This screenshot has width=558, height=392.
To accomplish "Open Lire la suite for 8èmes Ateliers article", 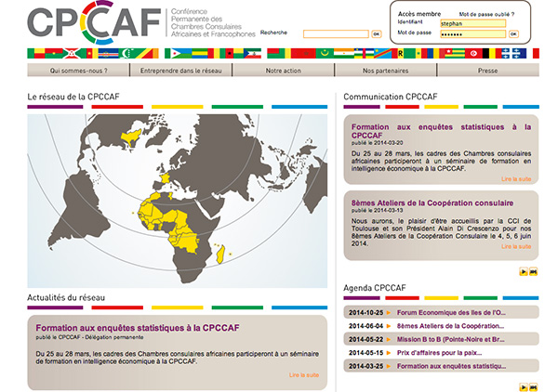I will (516, 246).
